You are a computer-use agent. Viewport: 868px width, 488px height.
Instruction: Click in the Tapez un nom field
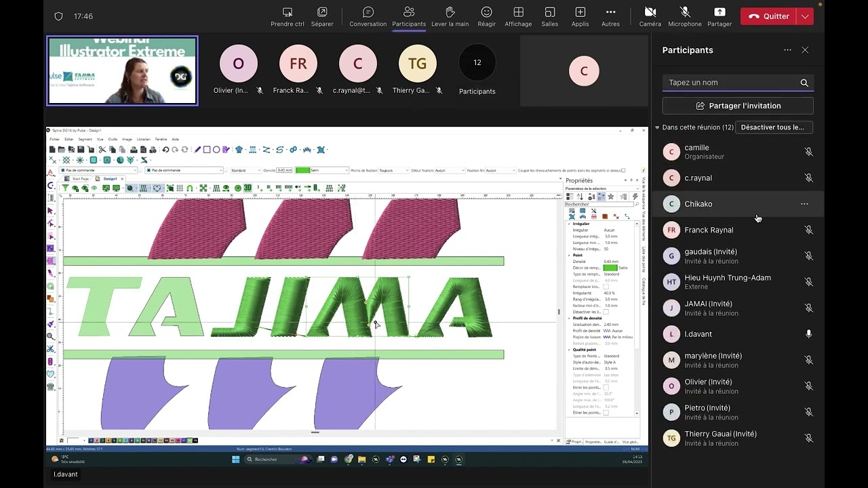(738, 83)
